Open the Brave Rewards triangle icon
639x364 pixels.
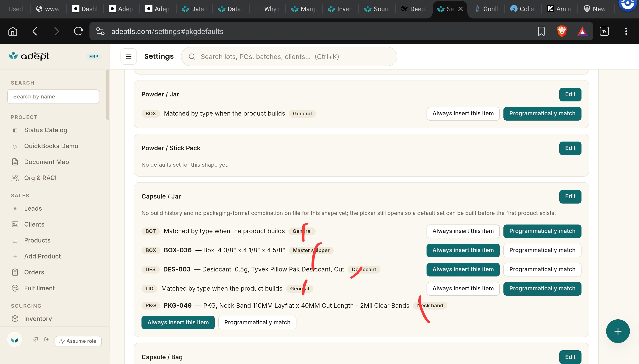pyautogui.click(x=582, y=31)
